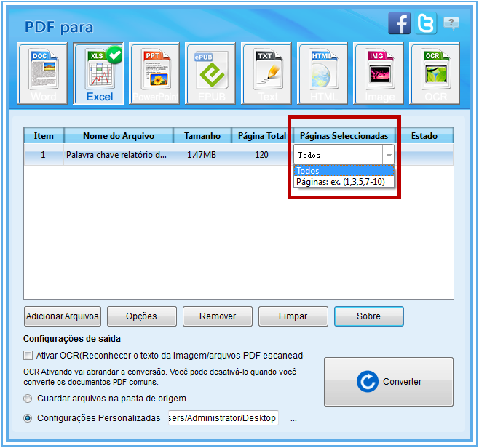
Task: Select Guardar arquivos na pasta de origem
Action: point(28,399)
